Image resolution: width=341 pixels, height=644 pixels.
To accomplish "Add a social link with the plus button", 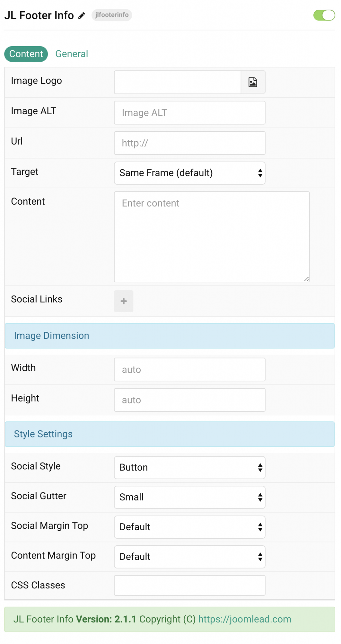I will 123,301.
